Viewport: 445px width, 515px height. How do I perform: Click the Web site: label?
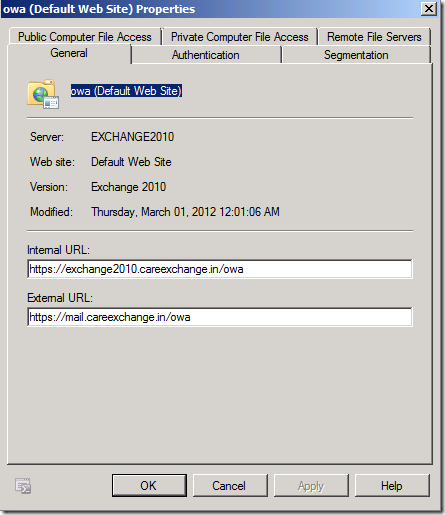pyautogui.click(x=52, y=162)
